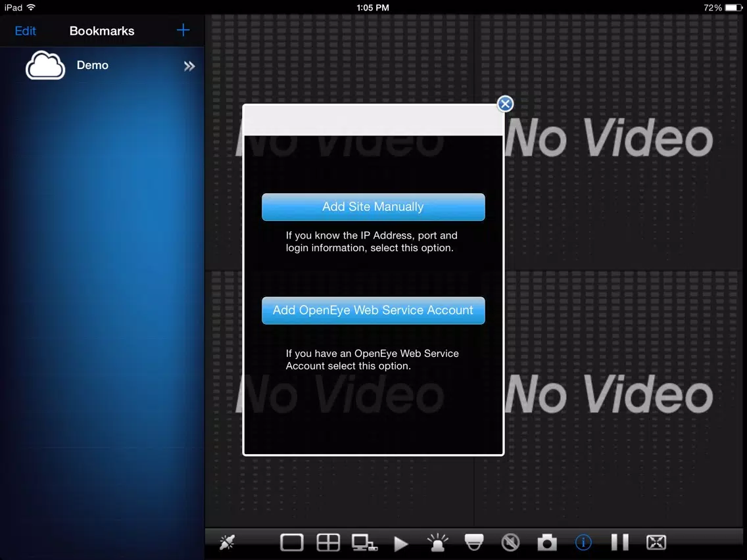Show info with the blue info icon

(583, 542)
